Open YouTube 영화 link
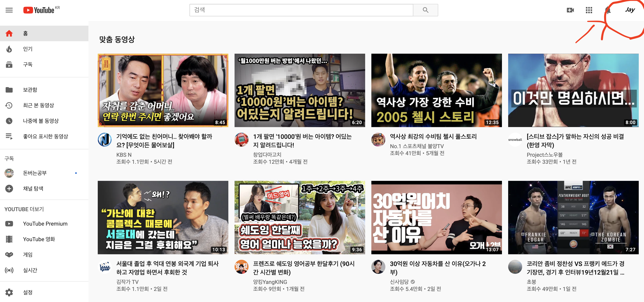Screen dimensions: 644x302 (44, 239)
